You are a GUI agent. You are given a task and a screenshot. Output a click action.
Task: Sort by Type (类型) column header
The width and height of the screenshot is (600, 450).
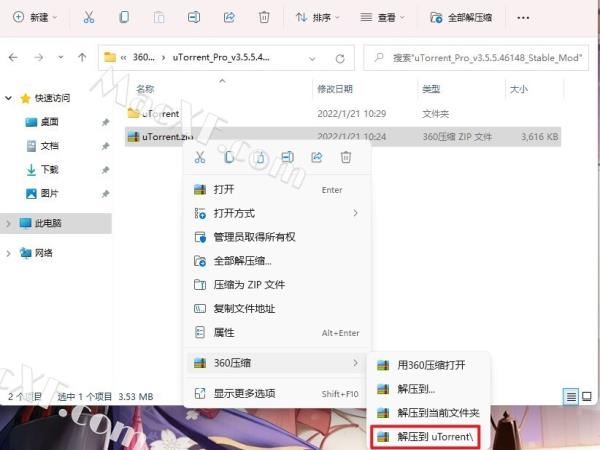pos(431,89)
